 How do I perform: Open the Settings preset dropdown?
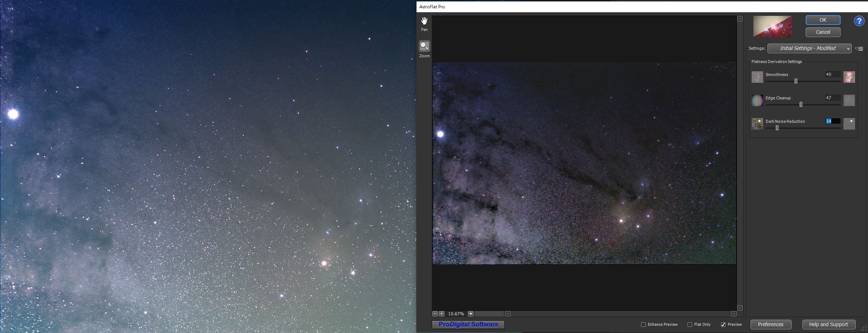pos(809,49)
